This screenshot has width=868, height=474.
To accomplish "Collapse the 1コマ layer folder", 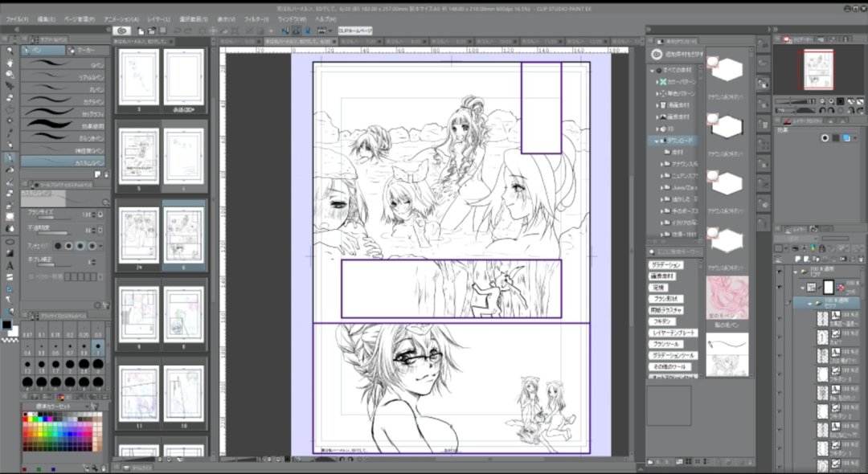I will [x=796, y=272].
